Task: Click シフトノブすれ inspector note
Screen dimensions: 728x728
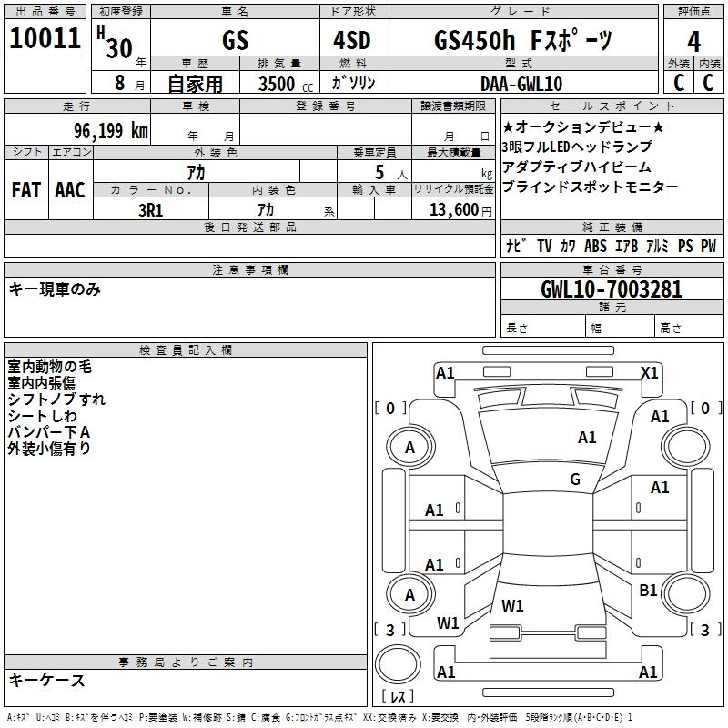Action: pos(56,399)
